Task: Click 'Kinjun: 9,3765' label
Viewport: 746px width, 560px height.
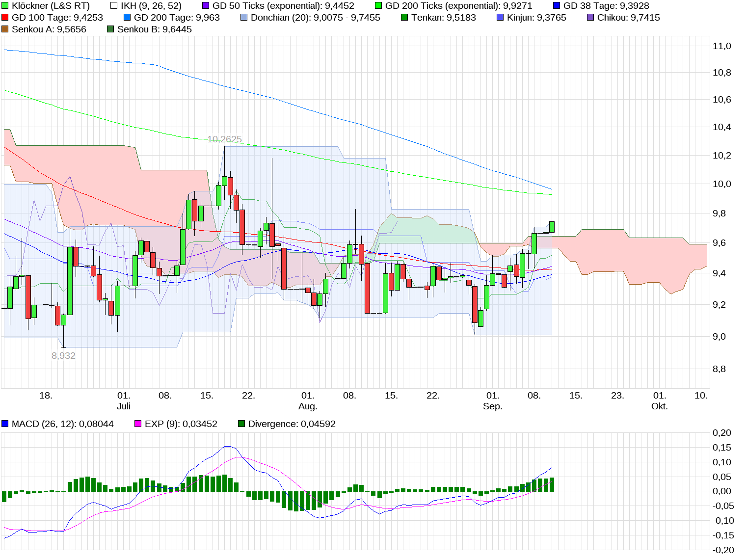Action: 536,18
